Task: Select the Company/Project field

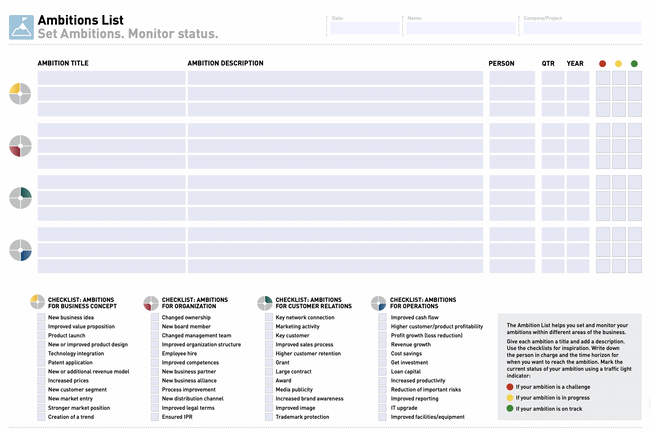Action: coord(580,28)
